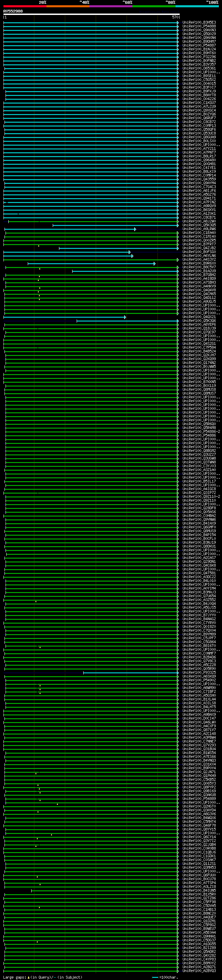
Task: Select the label UniRef100_Q4ZJB2
Action: [x=199, y=248]
